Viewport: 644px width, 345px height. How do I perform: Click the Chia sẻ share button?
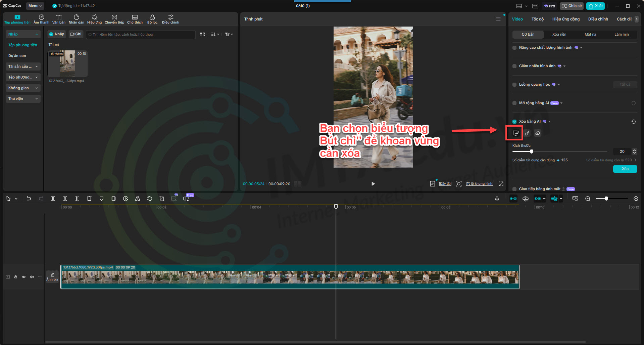[572, 6]
